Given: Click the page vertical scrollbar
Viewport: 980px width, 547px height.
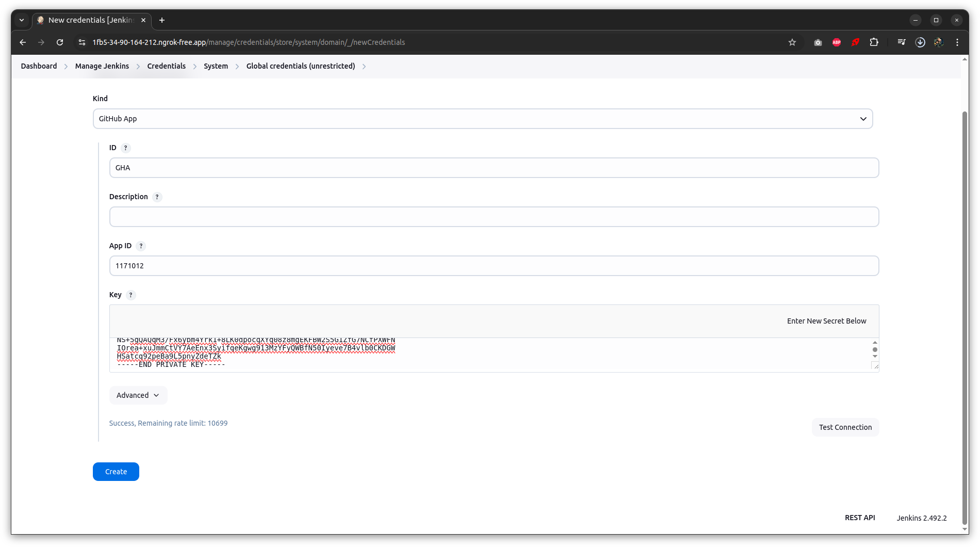Looking at the screenshot, I should [x=965, y=319].
